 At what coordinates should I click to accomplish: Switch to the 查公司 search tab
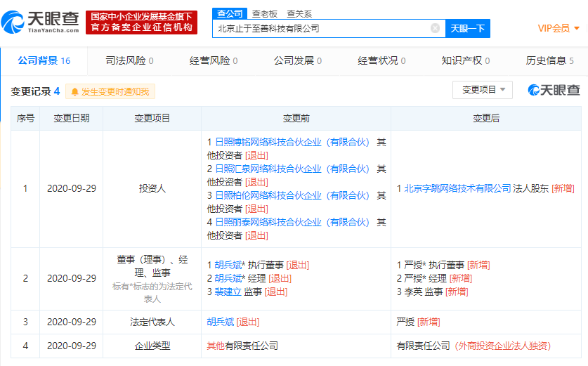(230, 14)
